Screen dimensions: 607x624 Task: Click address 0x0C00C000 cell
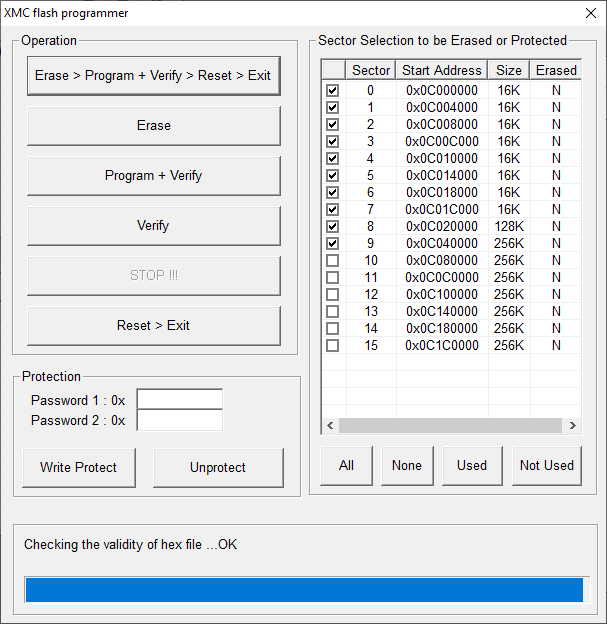coord(442,141)
